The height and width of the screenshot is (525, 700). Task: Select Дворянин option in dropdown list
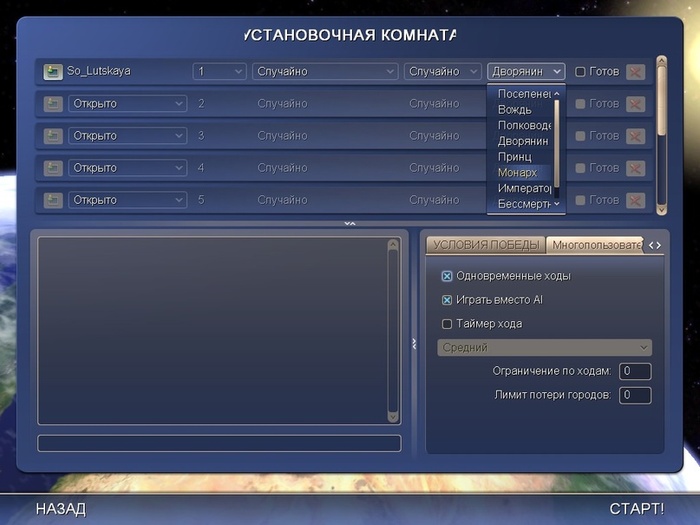click(521, 141)
